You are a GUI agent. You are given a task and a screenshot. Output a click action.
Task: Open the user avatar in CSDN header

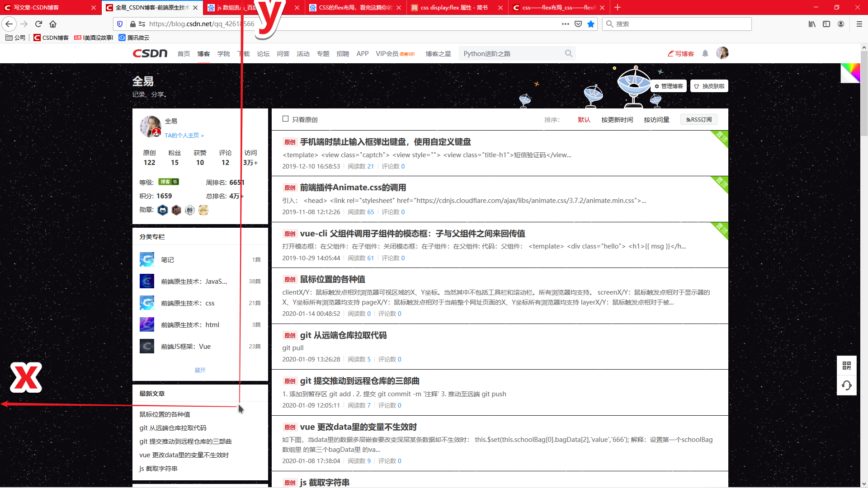pos(722,53)
